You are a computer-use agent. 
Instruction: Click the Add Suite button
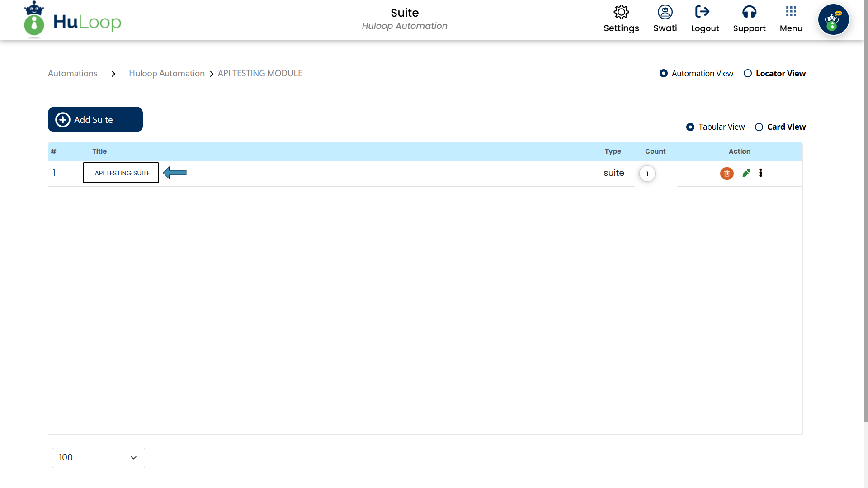coord(95,120)
